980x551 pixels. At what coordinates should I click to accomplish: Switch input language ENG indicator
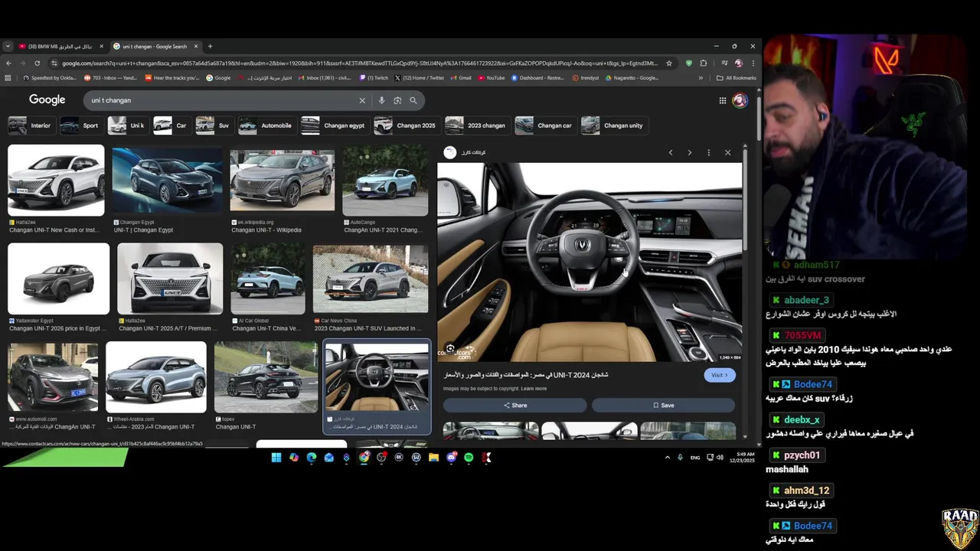tap(695, 458)
